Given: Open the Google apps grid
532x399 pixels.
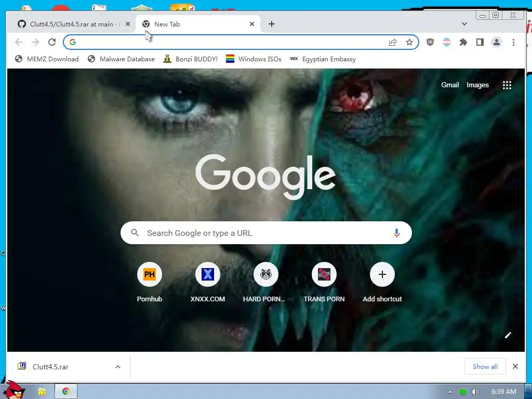Looking at the screenshot, I should 507,85.
